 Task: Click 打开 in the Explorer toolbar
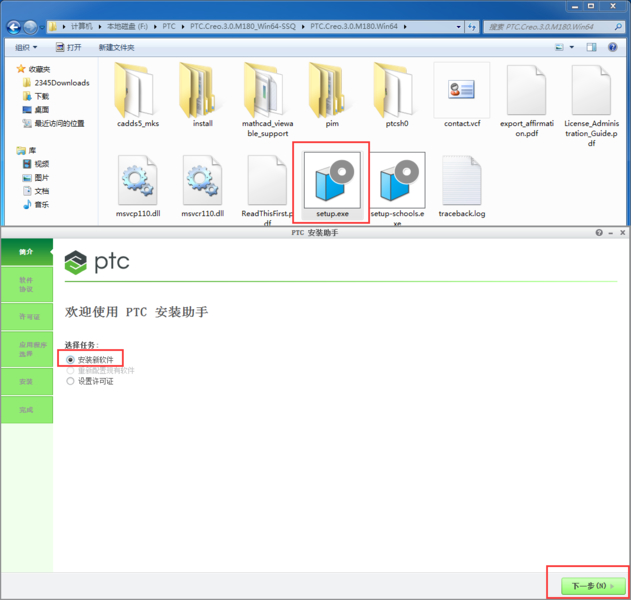click(x=68, y=47)
